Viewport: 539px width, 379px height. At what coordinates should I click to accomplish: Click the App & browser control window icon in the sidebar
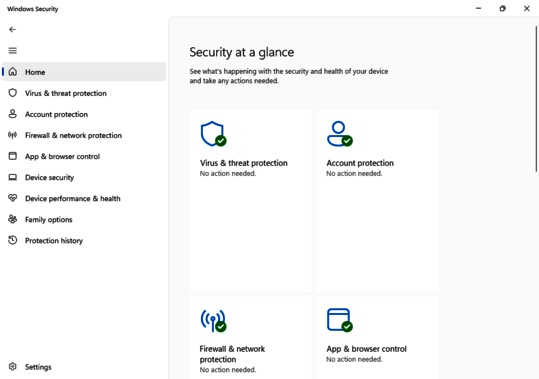point(13,156)
